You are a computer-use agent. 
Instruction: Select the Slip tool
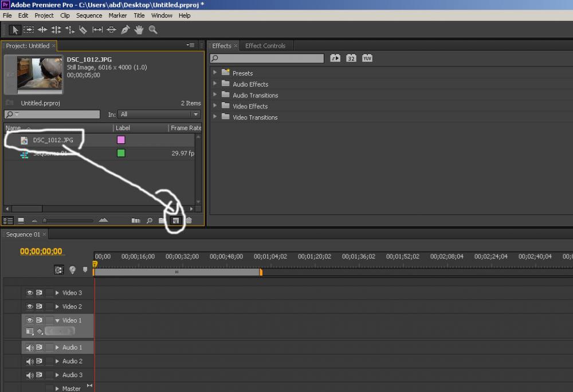click(x=97, y=30)
